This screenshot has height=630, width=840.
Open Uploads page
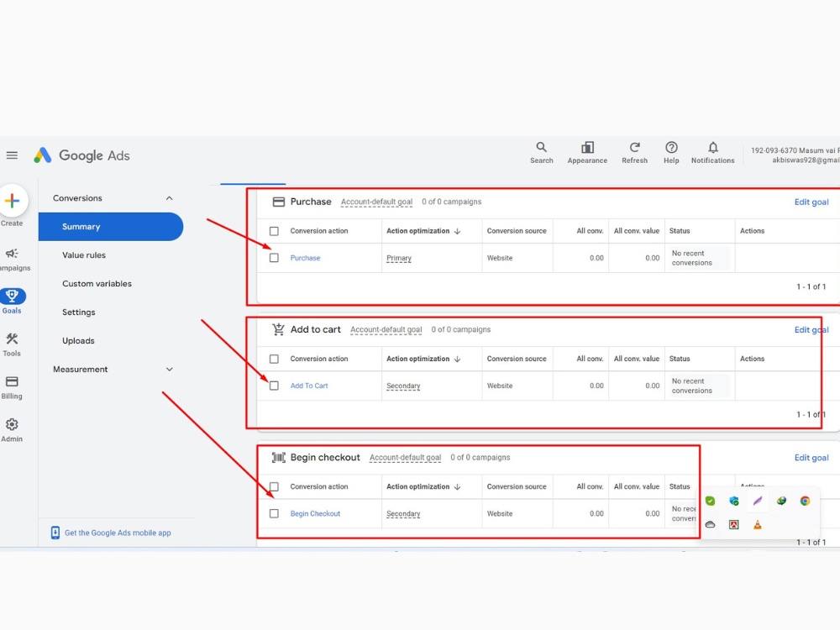(78, 341)
